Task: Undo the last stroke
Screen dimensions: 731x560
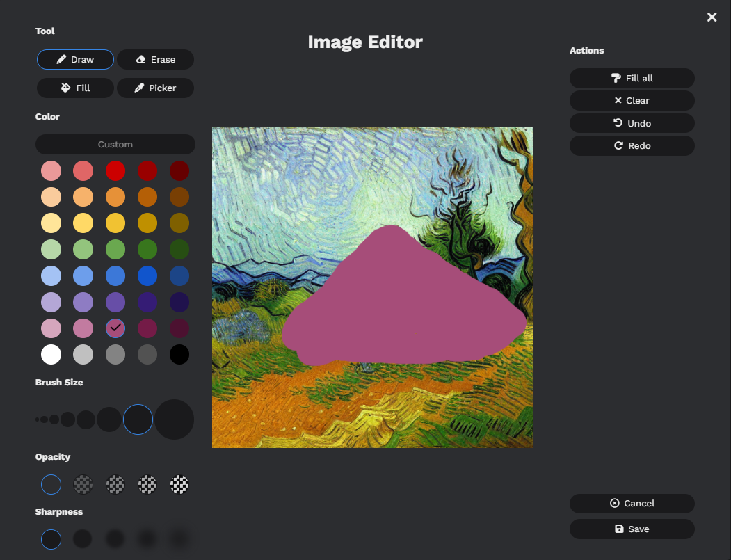Action: click(632, 124)
